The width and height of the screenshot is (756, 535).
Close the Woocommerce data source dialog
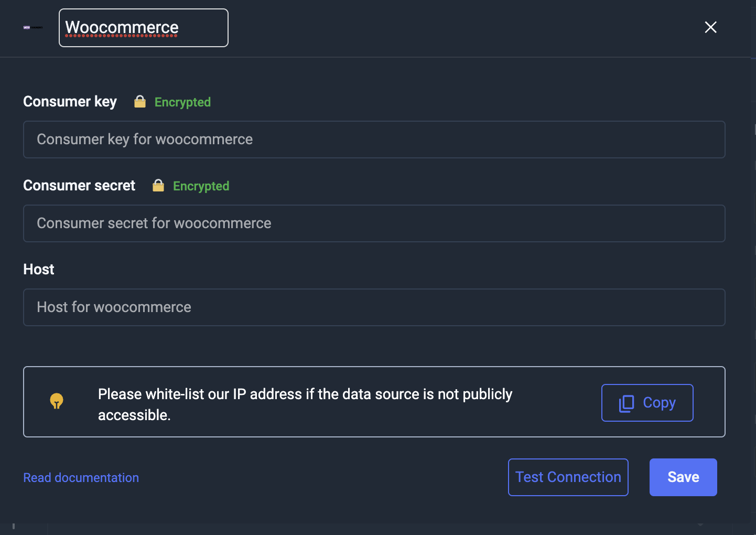click(710, 27)
